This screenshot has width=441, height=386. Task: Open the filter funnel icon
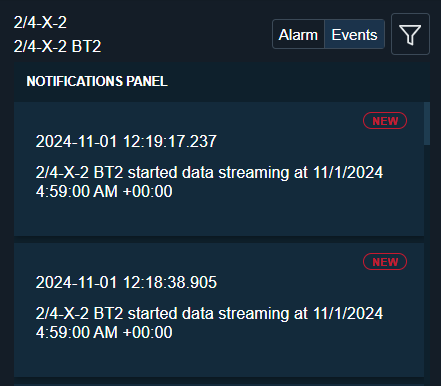click(410, 34)
